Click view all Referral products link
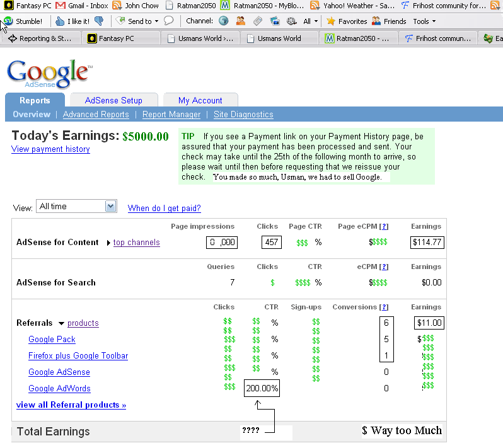Viewport: 503px width, 448px height. [x=71, y=405]
